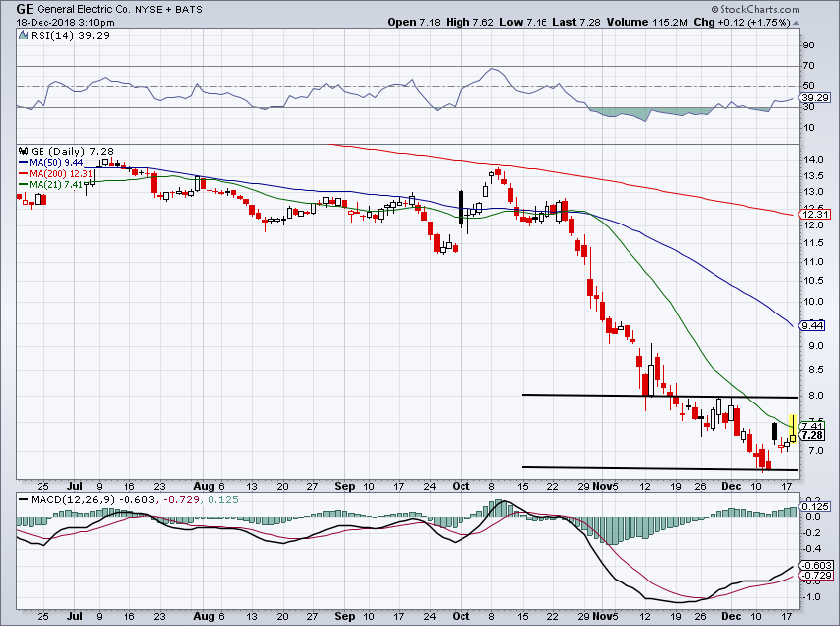Click the RSI(14) 39.29 legend text
Image resolution: width=840 pixels, height=626 pixels.
69,36
